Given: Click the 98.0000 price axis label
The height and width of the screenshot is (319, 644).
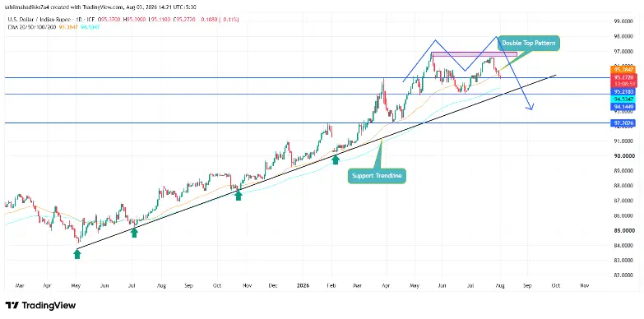Looking at the screenshot, I should (624, 36).
